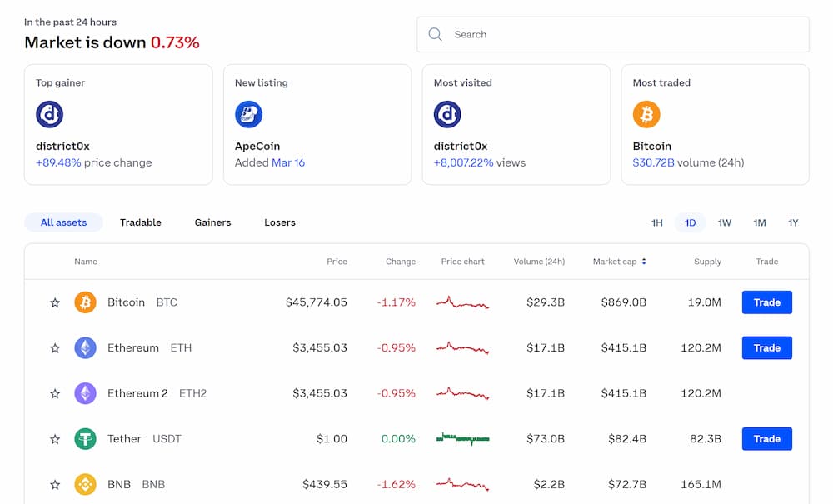Screen dimensions: 833x504
Task: Open Bitcoin price chart sparkline
Action: tap(462, 302)
